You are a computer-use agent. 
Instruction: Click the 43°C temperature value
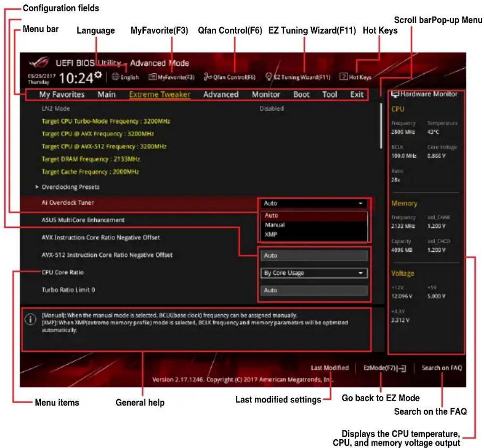coord(433,132)
